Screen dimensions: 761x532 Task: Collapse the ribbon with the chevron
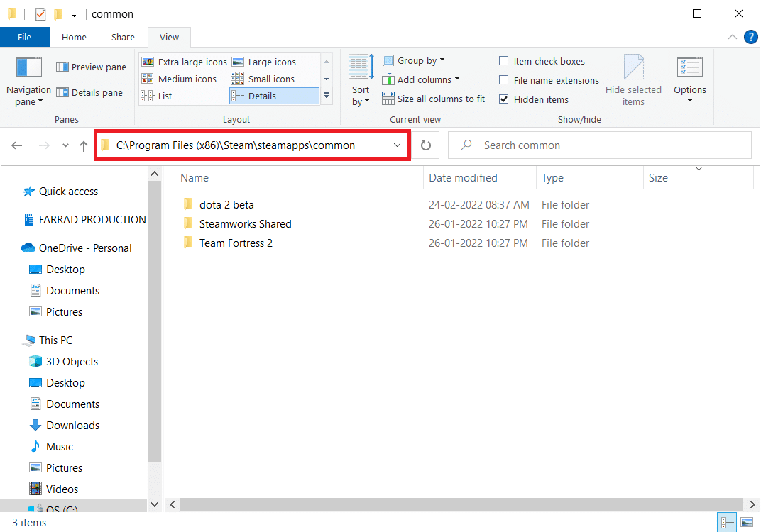pos(733,37)
